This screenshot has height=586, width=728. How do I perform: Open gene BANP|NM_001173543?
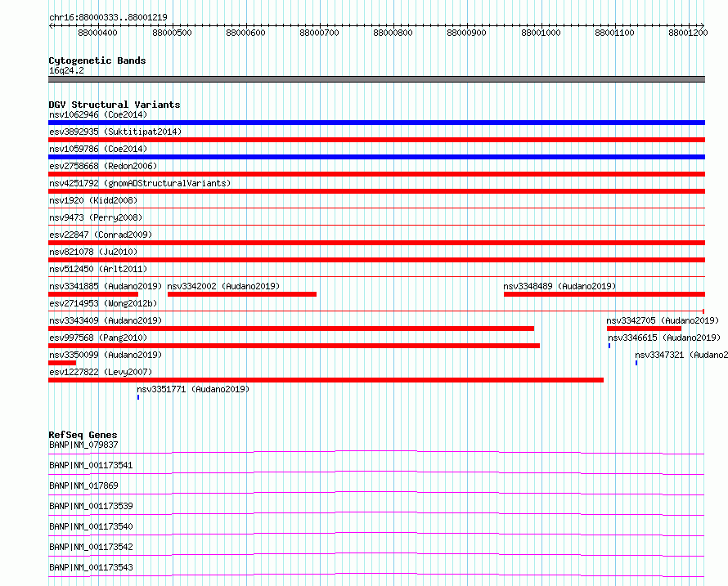91,567
